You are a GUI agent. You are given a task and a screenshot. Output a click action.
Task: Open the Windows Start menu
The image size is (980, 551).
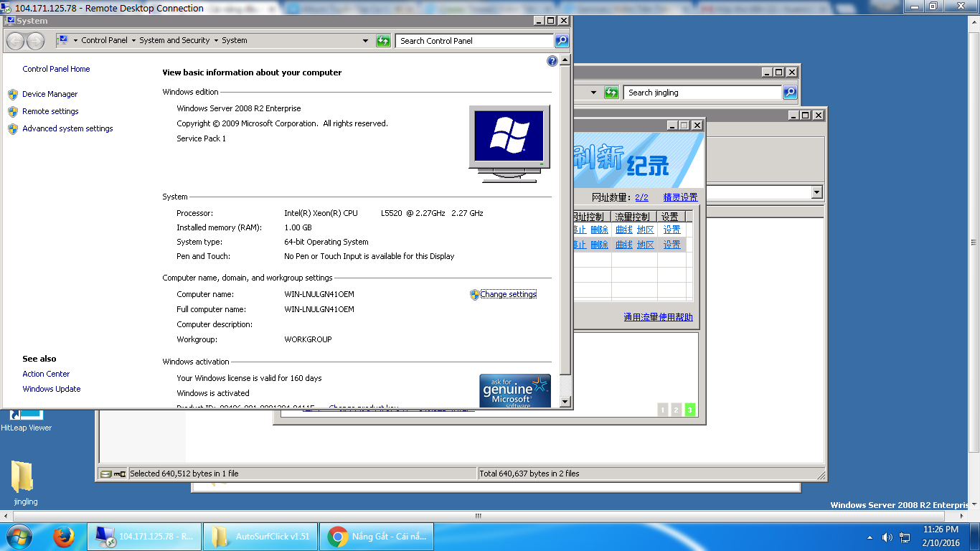pos(19,537)
